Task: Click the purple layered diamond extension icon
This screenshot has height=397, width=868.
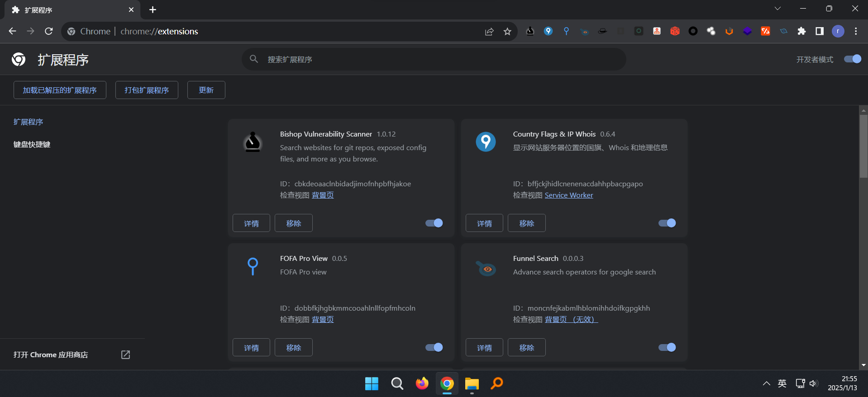Action: (x=747, y=31)
